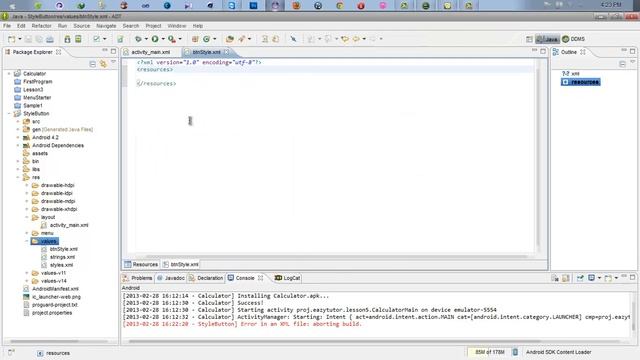Toggle Pin Console icon

tap(580, 278)
